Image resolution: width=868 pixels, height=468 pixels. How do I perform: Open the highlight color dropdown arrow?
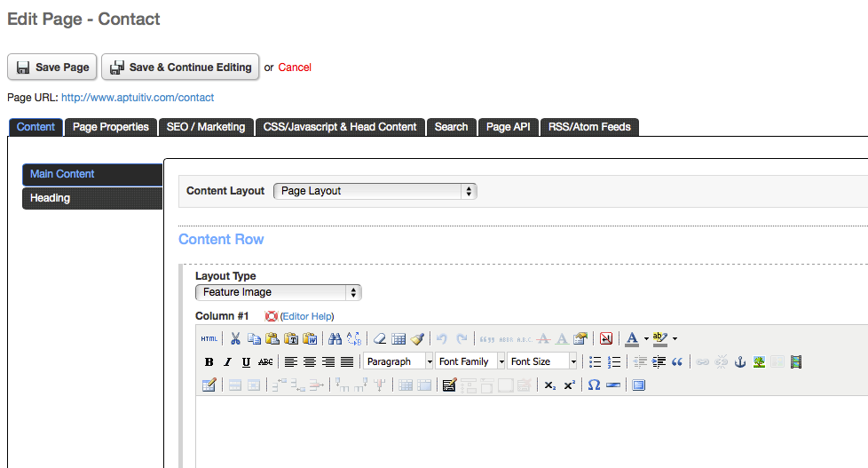tap(675, 339)
